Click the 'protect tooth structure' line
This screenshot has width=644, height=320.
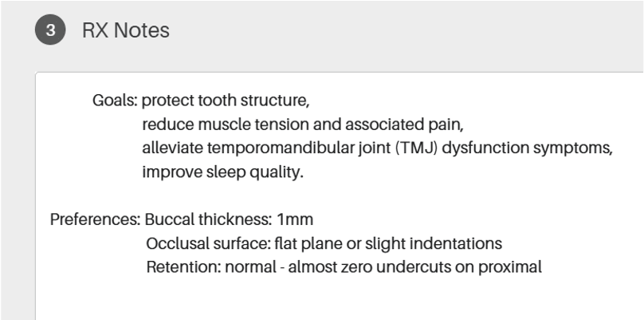pyautogui.click(x=226, y=101)
